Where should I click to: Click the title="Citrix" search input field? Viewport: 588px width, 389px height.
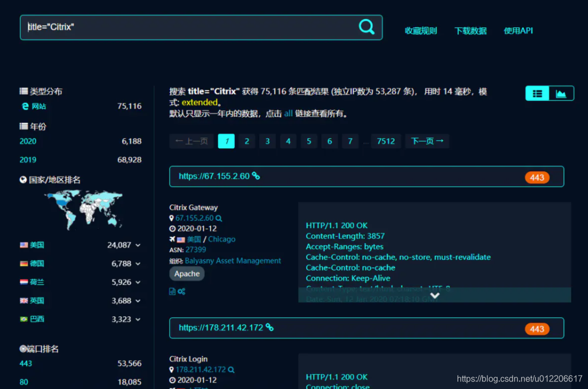pos(187,27)
